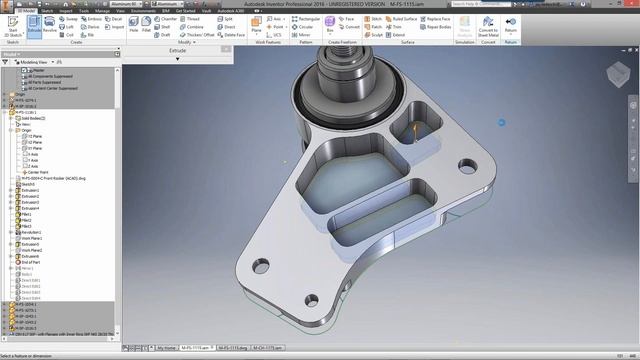Select the freeform Box tool
Screen dimensions: 640x360
(330, 24)
